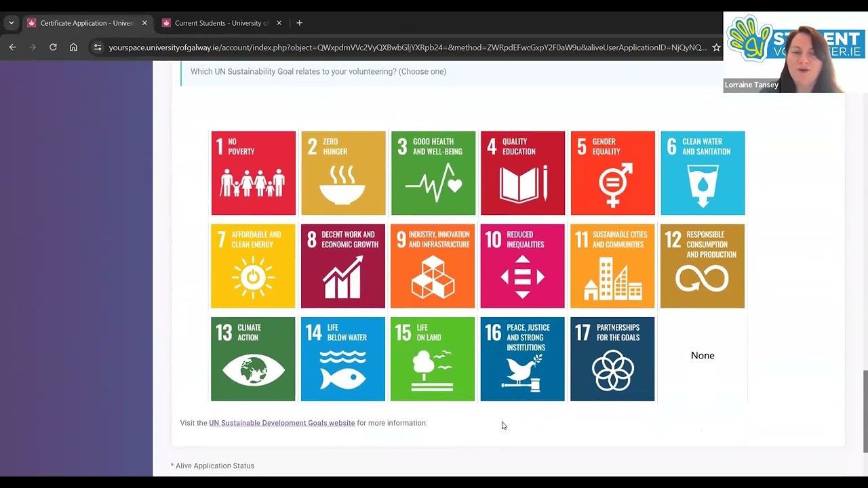The width and height of the screenshot is (868, 488).
Task: Open the browser home page
Action: click(x=73, y=47)
